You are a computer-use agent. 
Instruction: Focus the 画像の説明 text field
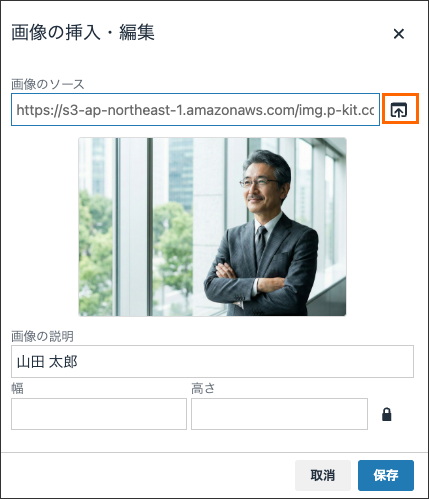(x=212, y=361)
